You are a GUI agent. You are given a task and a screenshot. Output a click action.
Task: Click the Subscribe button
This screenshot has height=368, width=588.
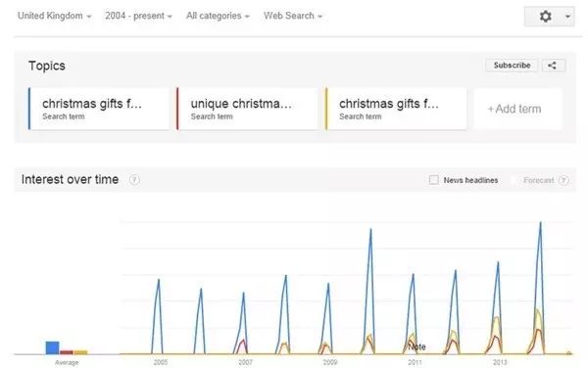(512, 66)
